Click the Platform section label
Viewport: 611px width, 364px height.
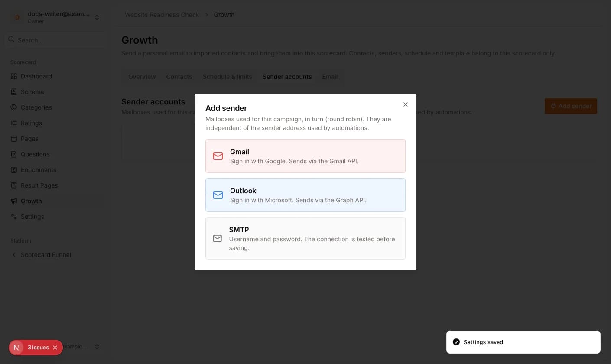click(21, 241)
